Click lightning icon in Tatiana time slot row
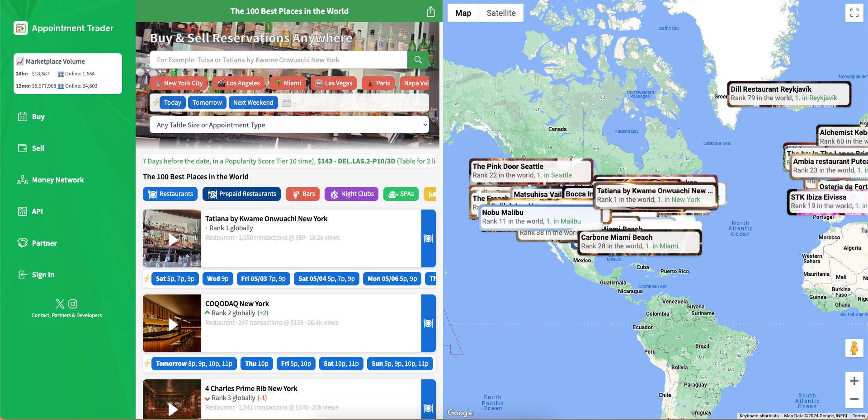This screenshot has height=420, width=868. coord(147,279)
